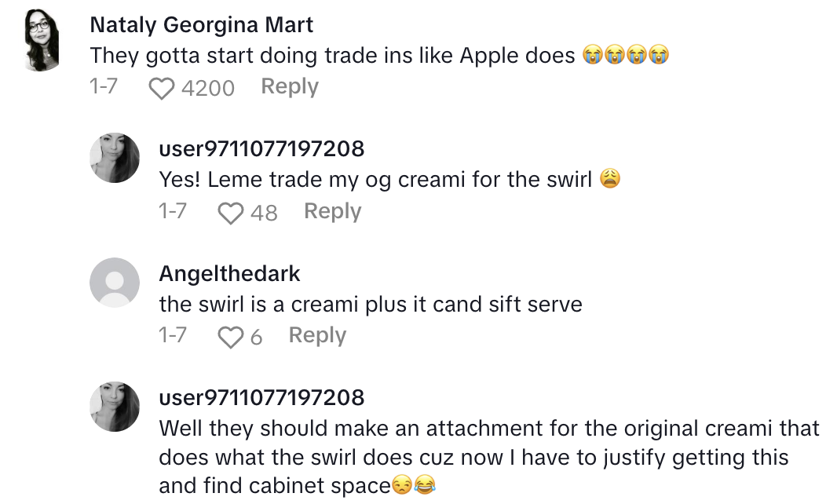837x504 pixels.
Task: Tap the heart on Angelthedark's comment
Action: [x=230, y=336]
